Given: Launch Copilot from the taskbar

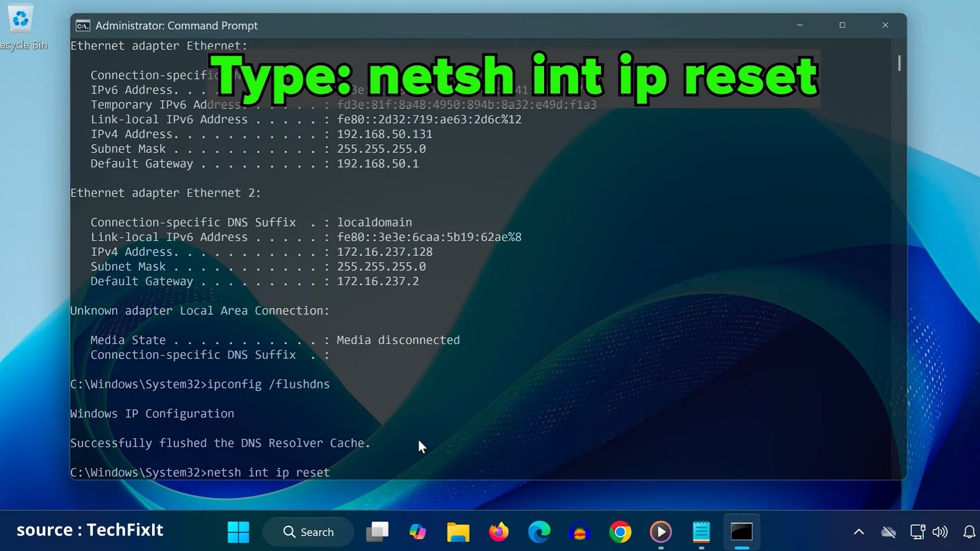Looking at the screenshot, I should pyautogui.click(x=418, y=532).
